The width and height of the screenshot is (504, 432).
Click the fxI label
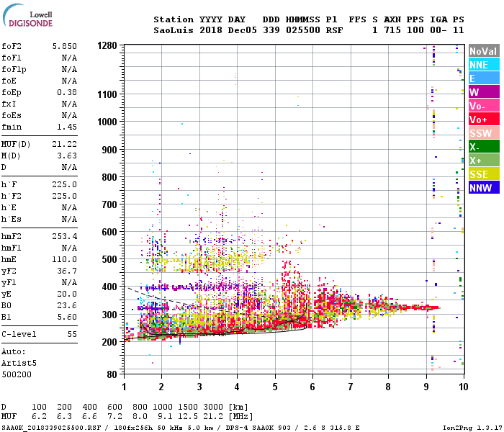[9, 104]
